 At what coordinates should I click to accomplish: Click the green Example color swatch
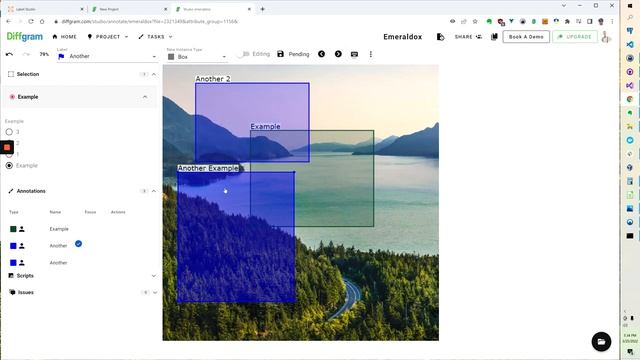[13, 229]
